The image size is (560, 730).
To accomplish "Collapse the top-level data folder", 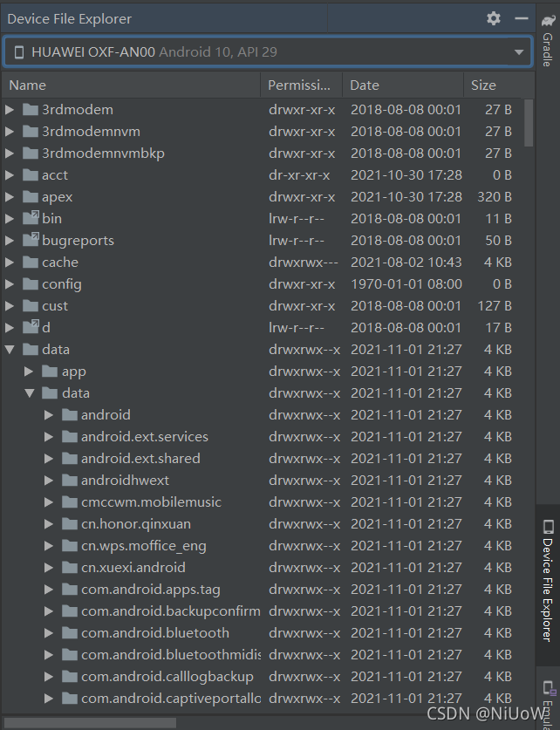I will (10, 350).
